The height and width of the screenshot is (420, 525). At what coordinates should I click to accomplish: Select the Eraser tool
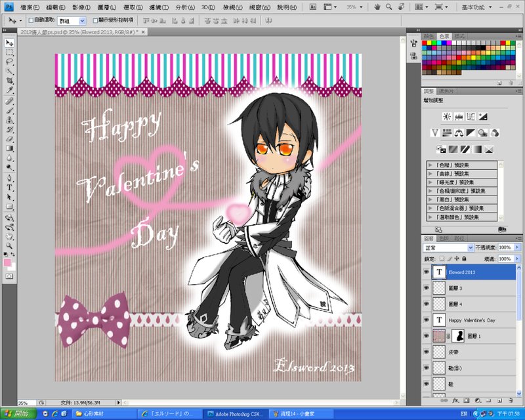[9, 138]
